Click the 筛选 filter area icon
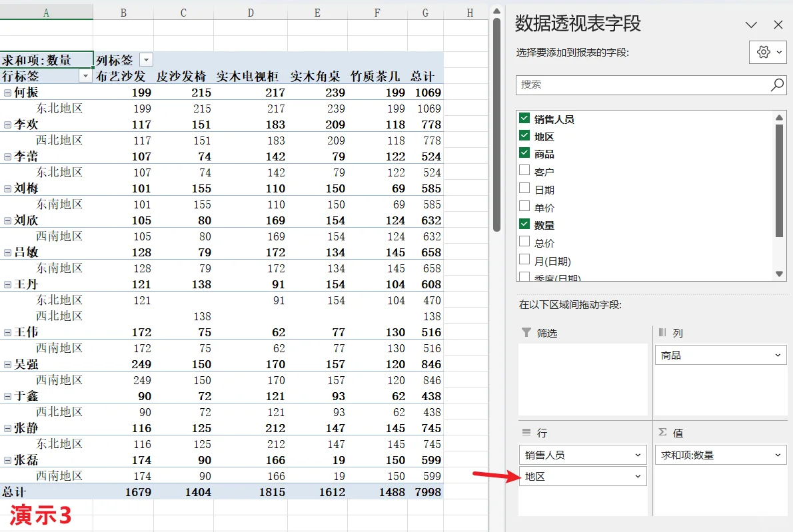Viewport: 793px width, 532px height. [x=526, y=332]
